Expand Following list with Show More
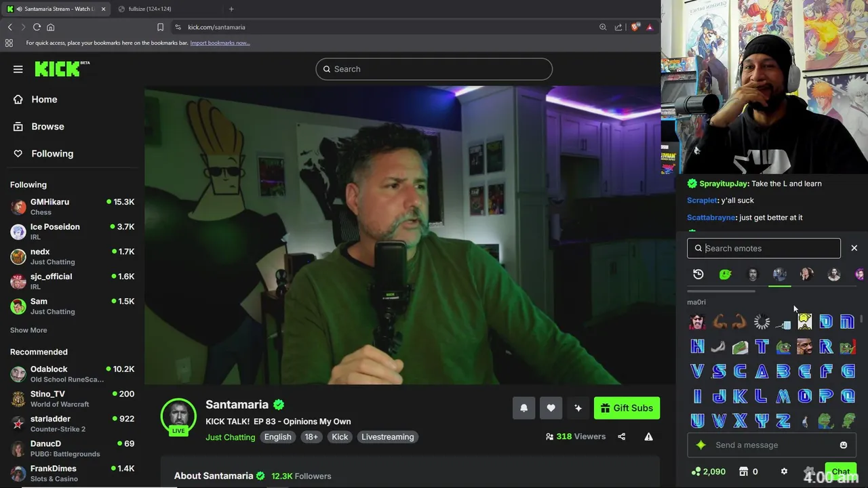Viewport: 868px width, 488px height. click(x=28, y=330)
